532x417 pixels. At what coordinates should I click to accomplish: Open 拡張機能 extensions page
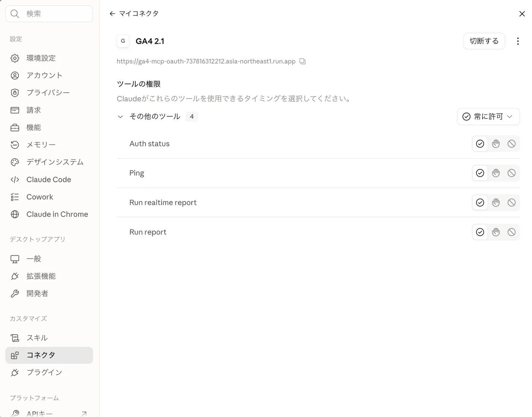click(49, 276)
